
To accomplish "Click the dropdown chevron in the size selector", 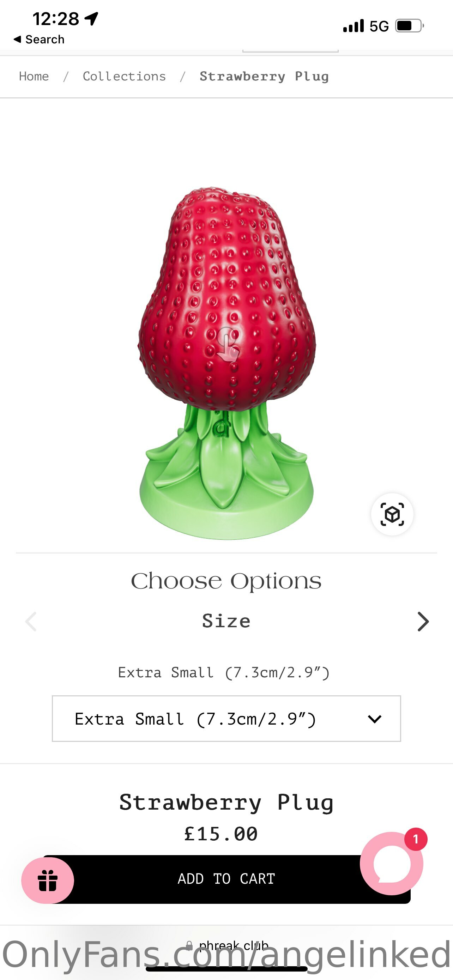I will coord(375,719).
